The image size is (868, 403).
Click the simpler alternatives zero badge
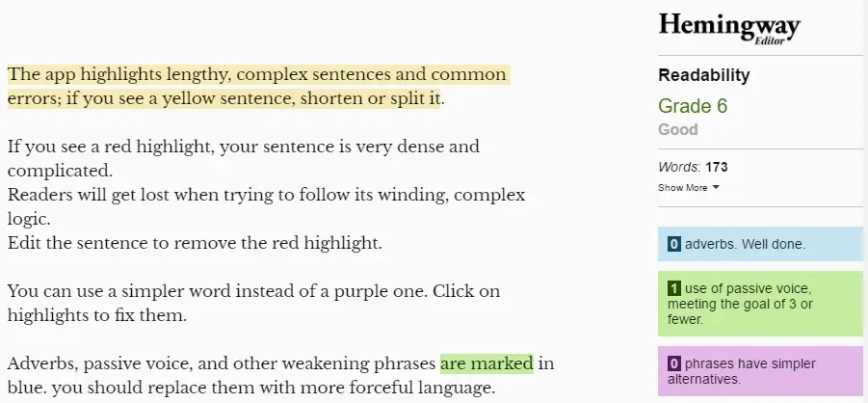pos(673,364)
